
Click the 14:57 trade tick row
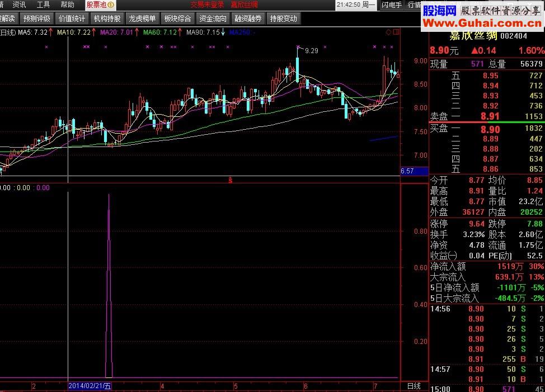tap(487, 369)
